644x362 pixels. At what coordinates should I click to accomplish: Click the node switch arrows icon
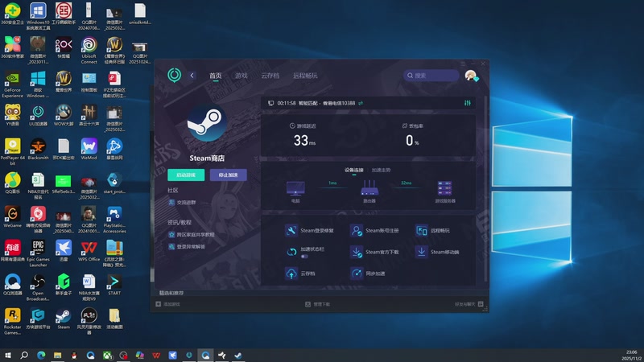(x=361, y=103)
